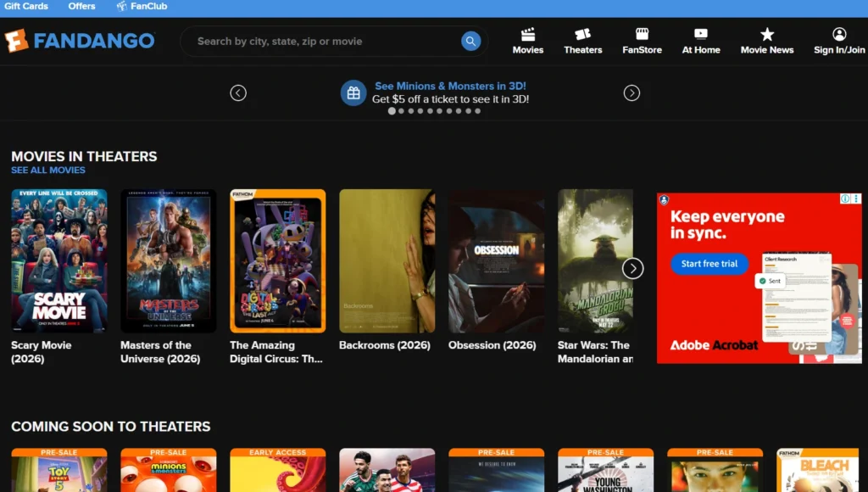Image resolution: width=868 pixels, height=492 pixels.
Task: Select the third promo carousel dot
Action: click(411, 111)
